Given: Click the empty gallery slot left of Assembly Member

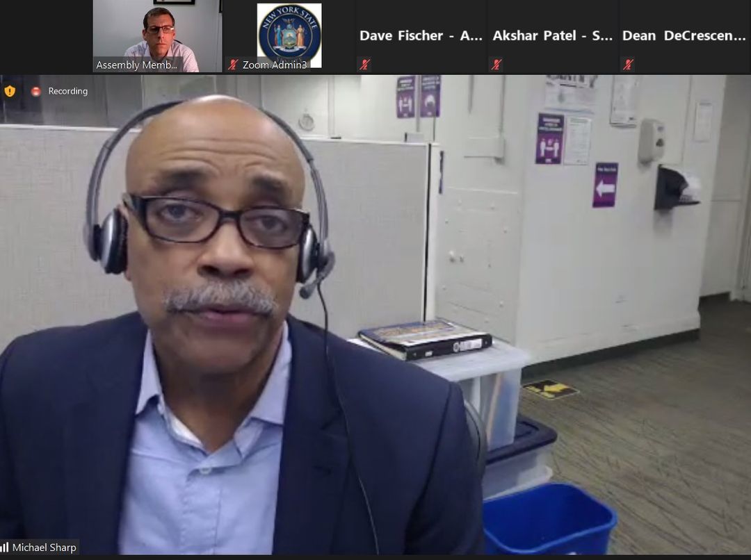Looking at the screenshot, I should 46,36.
